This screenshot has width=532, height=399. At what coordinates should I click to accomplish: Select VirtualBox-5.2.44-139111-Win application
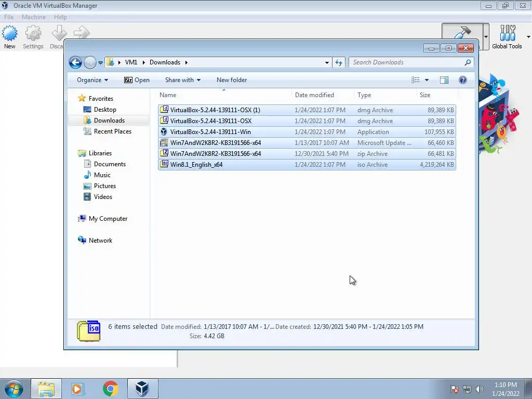point(307,131)
